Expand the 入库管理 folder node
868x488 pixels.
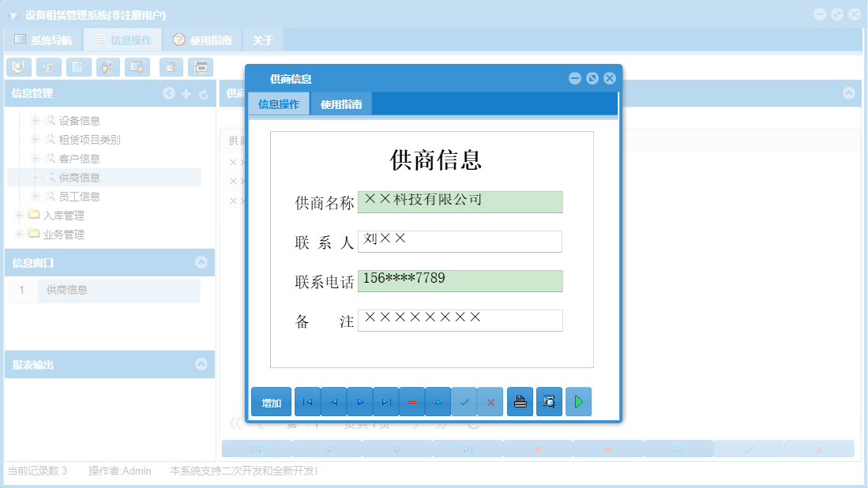click(x=18, y=215)
